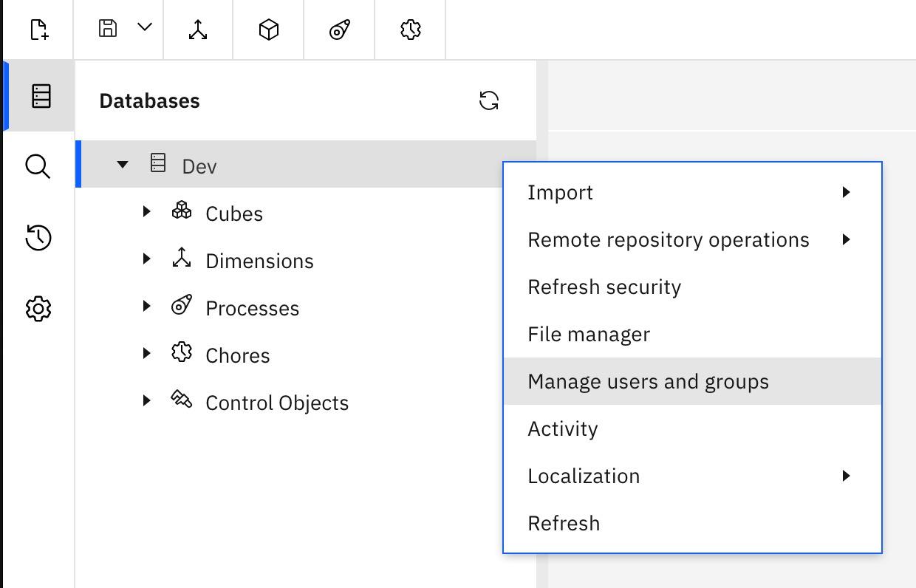Choose Refresh at the menu bottom
The image size is (916, 588).
(x=692, y=523)
